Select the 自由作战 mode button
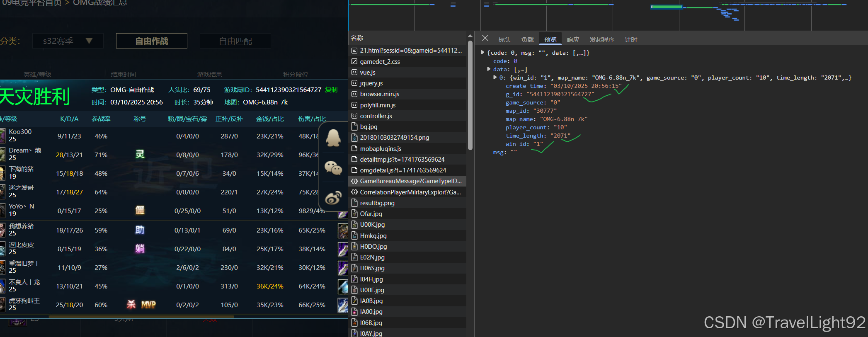The height and width of the screenshot is (337, 868). pos(152,41)
